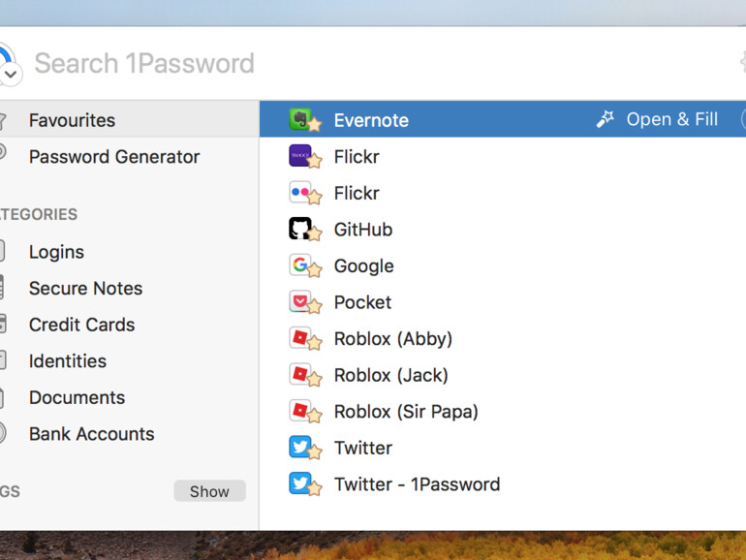Screen dimensions: 746x560
Task: Click the GitHub Octocat icon
Action: click(x=301, y=230)
